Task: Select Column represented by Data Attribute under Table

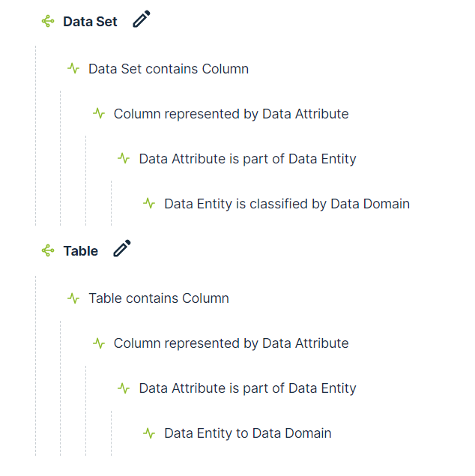Action: [x=231, y=343]
